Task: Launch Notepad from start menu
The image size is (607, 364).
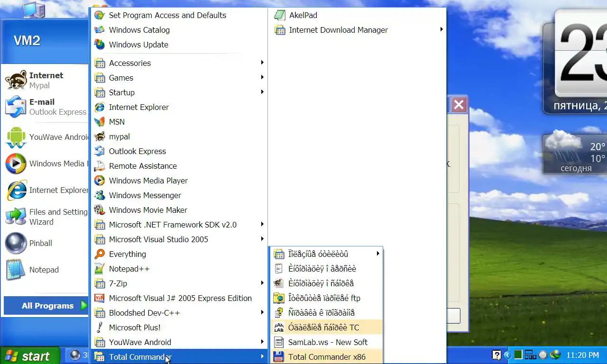Action: 45,270
